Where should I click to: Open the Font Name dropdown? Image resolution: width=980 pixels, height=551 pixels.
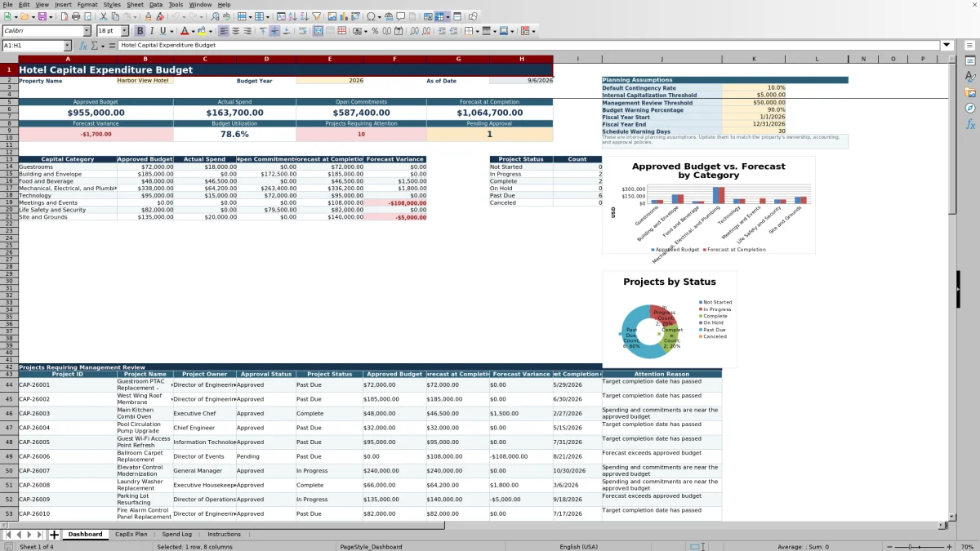pyautogui.click(x=87, y=31)
